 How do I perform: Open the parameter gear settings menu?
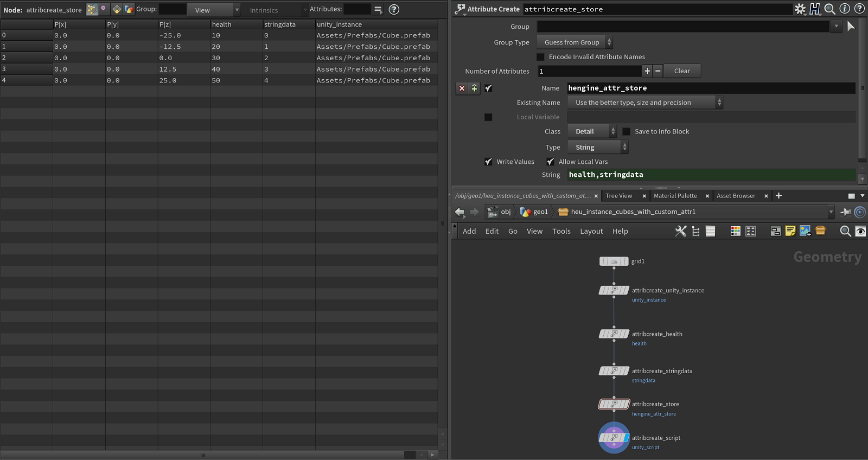(x=800, y=9)
